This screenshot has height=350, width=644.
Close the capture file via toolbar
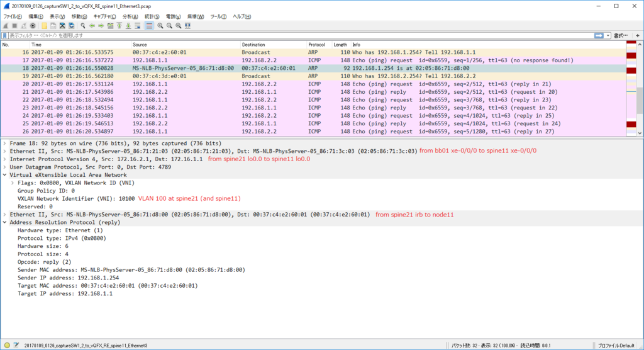62,26
